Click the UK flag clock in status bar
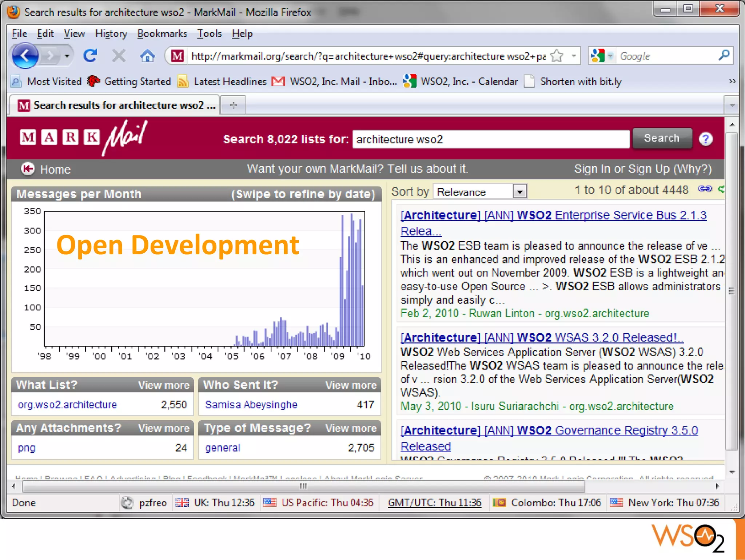 click(x=215, y=503)
